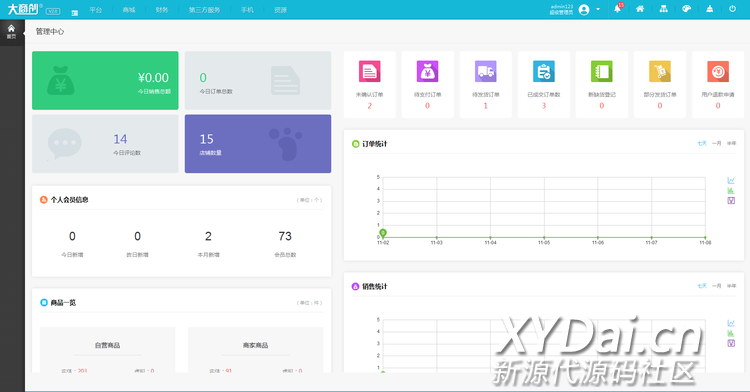Open the 第三方服务 menu
This screenshot has width=750, height=392.
pos(204,10)
